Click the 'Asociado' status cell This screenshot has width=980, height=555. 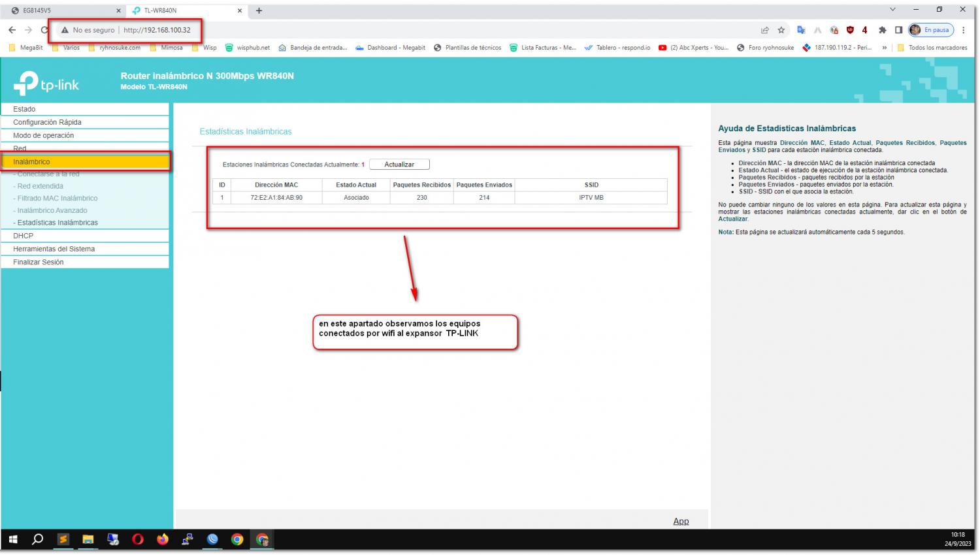click(356, 198)
